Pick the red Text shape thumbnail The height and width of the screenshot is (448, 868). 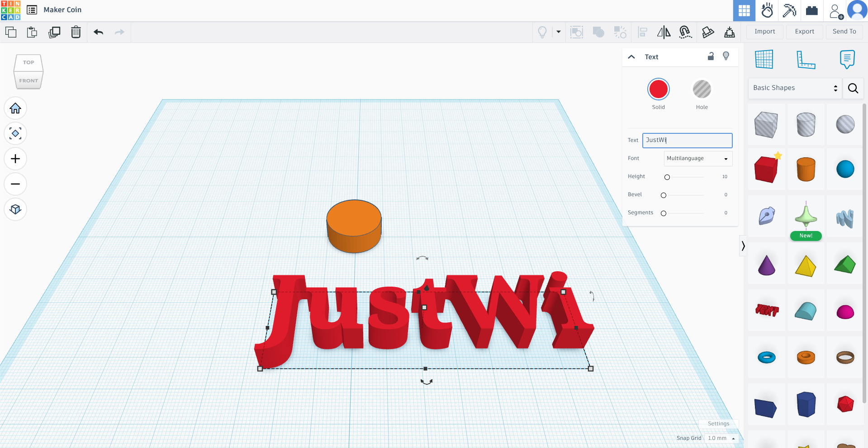click(767, 310)
